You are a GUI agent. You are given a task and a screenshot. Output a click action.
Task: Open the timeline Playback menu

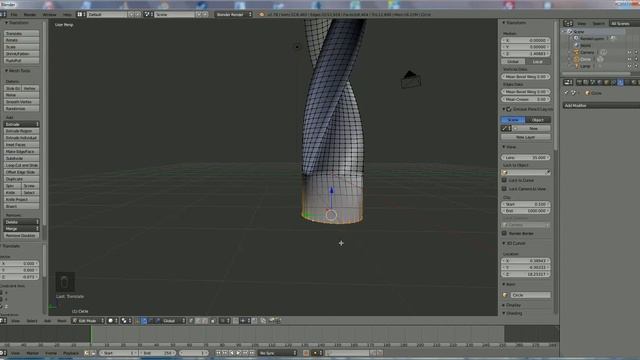(71, 353)
